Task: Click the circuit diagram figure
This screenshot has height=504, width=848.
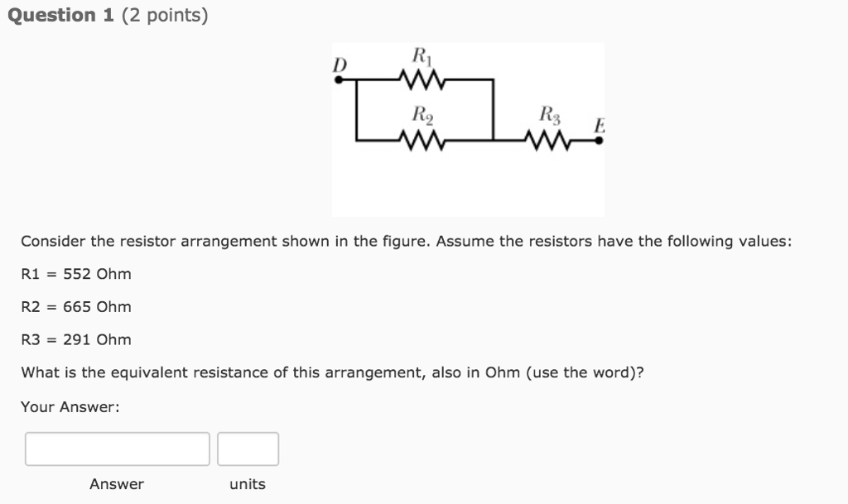Action: pos(468,128)
